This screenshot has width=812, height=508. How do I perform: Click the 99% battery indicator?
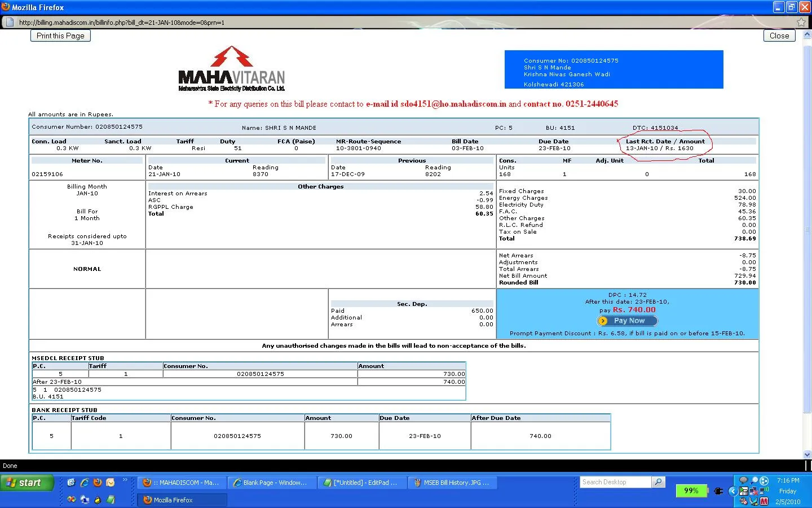point(691,491)
